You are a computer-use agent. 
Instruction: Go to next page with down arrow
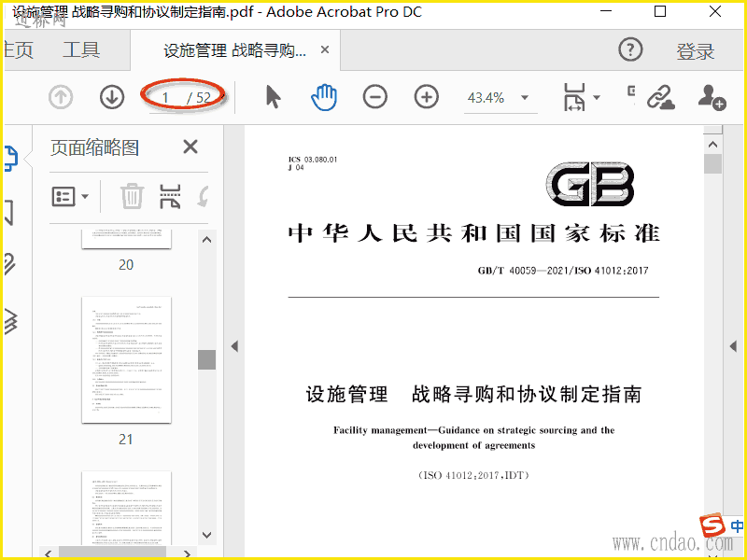[x=112, y=97]
